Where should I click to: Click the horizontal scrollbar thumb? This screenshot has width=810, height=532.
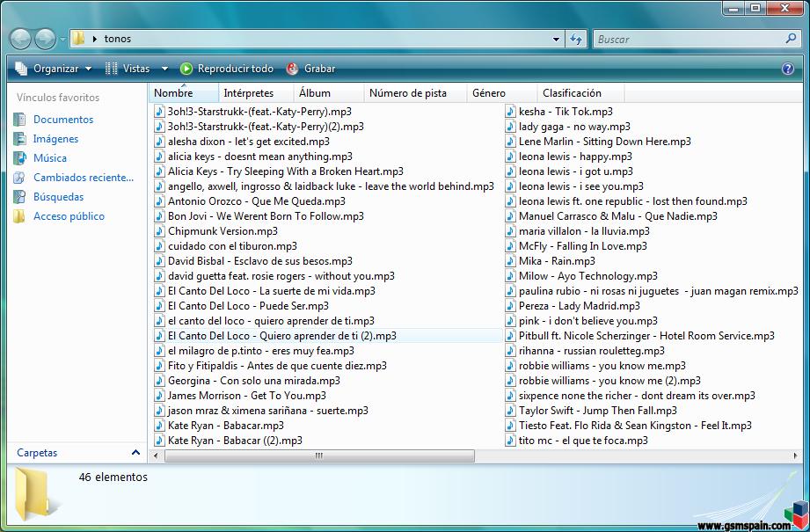319,455
